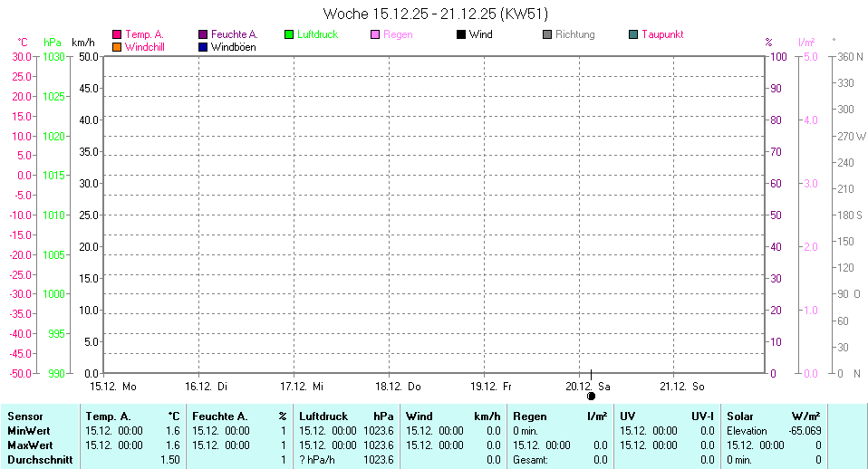Viewport: 868px width, 469px height.
Task: Click the purple Feuchte A. legend swatch
Action: [x=203, y=34]
